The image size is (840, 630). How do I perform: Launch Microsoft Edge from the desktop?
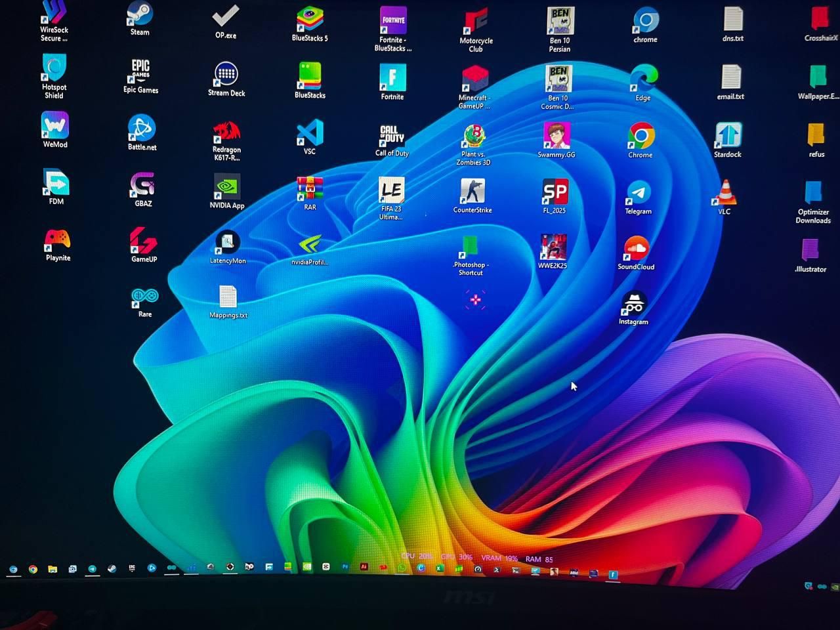643,83
